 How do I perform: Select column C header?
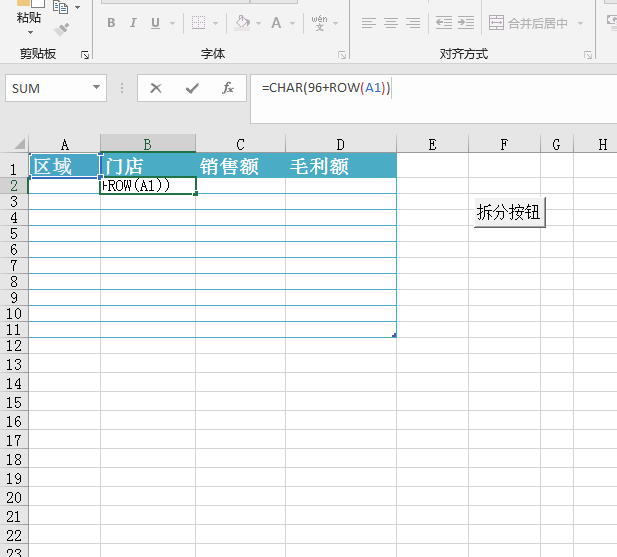(240, 144)
